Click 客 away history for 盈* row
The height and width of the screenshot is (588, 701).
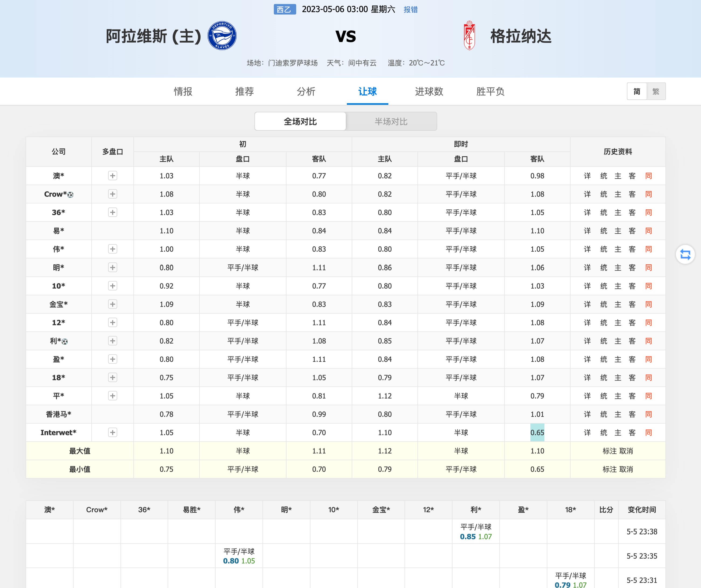coord(632,359)
